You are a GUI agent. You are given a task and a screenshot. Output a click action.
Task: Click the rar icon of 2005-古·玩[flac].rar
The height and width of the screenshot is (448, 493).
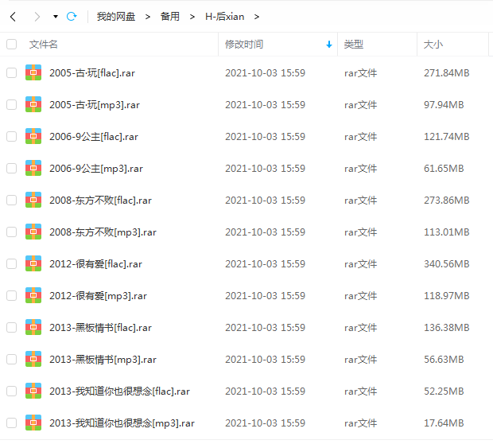click(33, 72)
